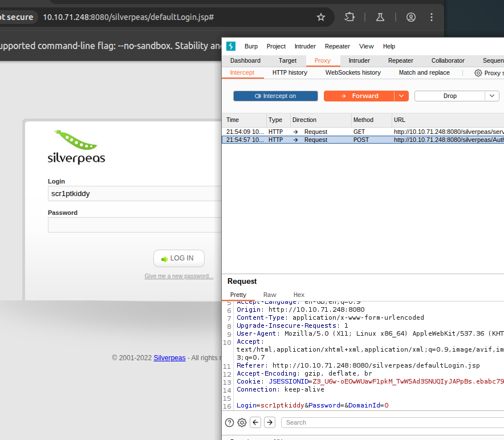The image size is (504, 440).
Task: Sort intercept table by Direction column
Action: pos(321,120)
